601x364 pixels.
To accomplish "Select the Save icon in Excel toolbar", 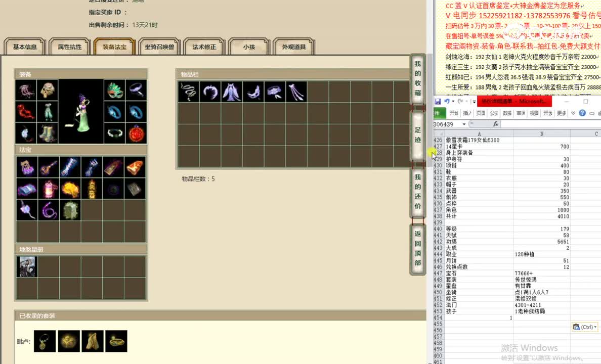I will pyautogui.click(x=437, y=102).
